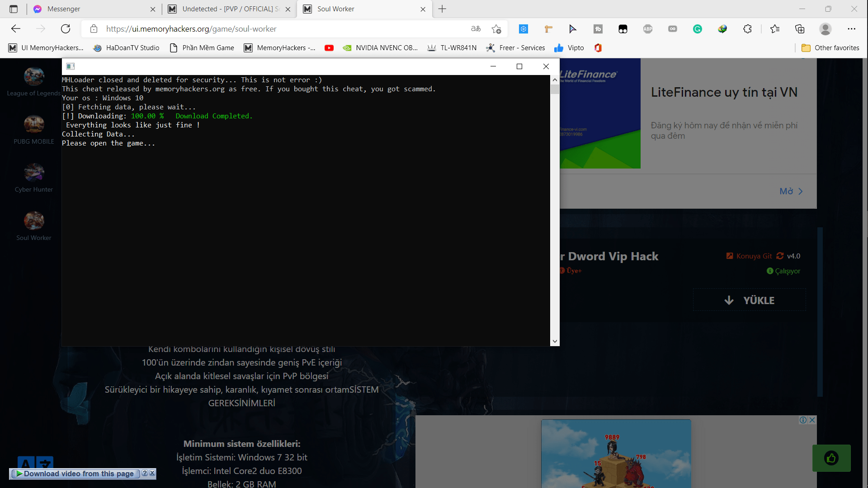This screenshot has width=868, height=488.
Task: Click the YÜKLE download button
Action: click(750, 300)
